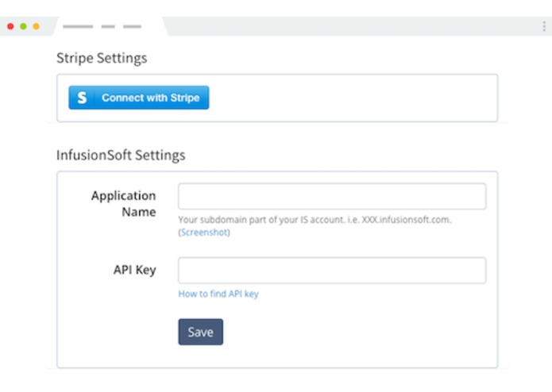Focus the Application Name input field
Viewport: 552px width, 392px height.
[x=332, y=196]
